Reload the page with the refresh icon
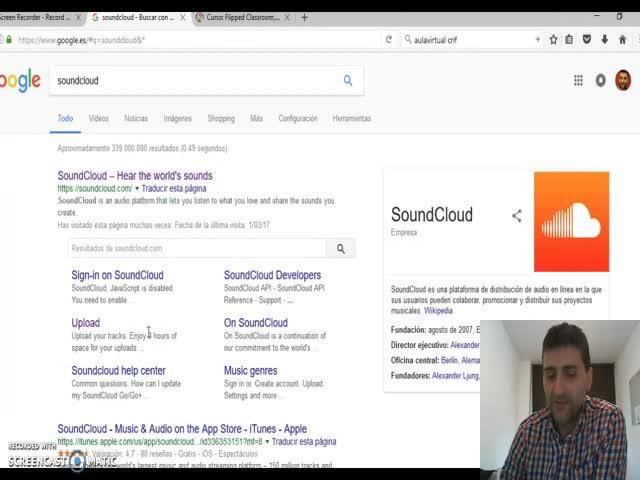The image size is (640, 480). click(x=389, y=40)
